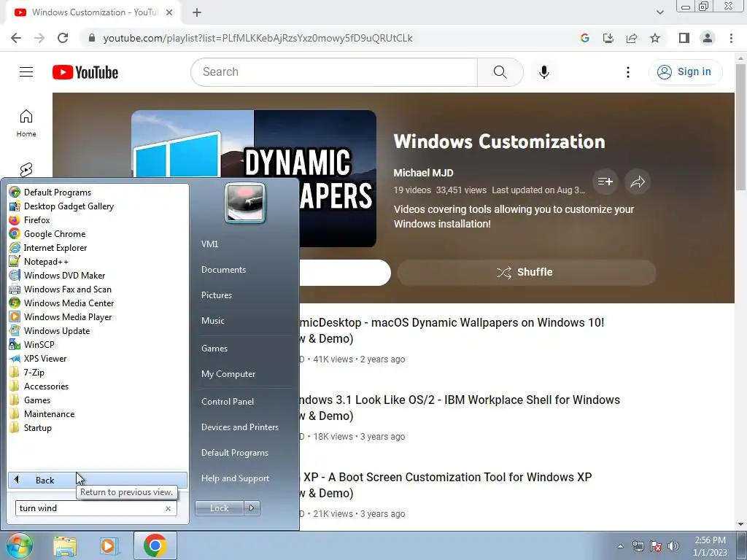Lock the computer with Lock button

pyautogui.click(x=219, y=508)
